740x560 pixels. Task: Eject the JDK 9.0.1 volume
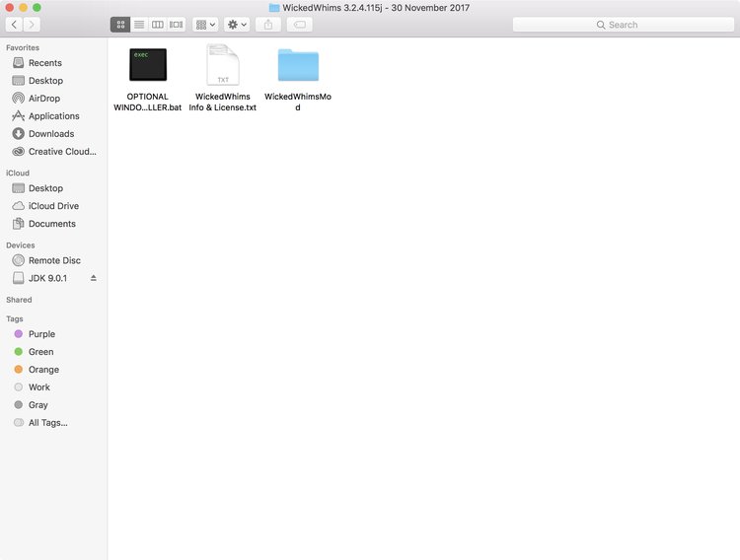pyautogui.click(x=94, y=278)
